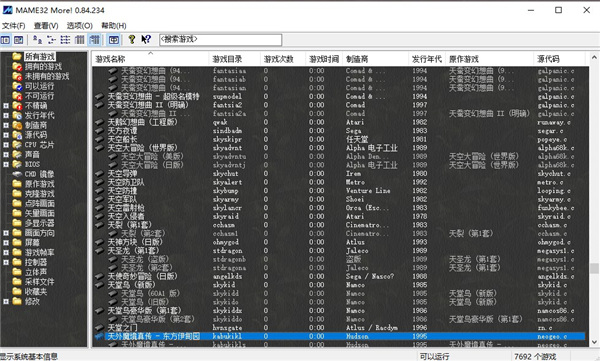Toggle the grouped details view button
Image resolution: width=600 pixels, height=361 pixels.
pyautogui.click(x=94, y=39)
